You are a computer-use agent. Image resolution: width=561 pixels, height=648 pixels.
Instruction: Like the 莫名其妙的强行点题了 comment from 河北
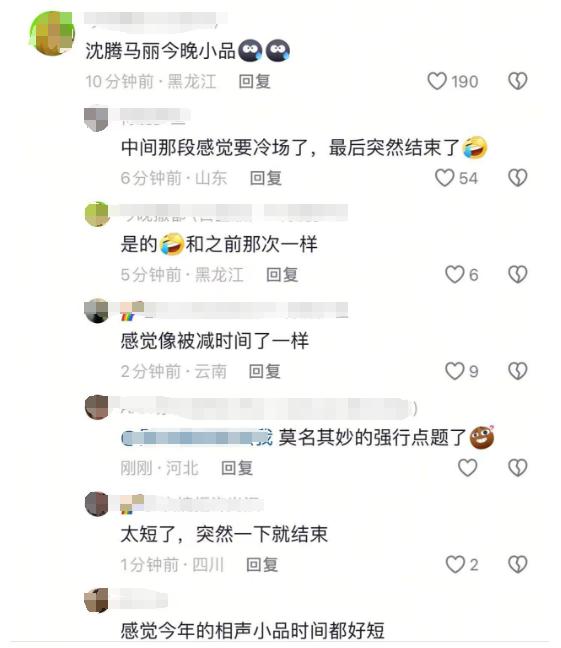click(x=468, y=468)
